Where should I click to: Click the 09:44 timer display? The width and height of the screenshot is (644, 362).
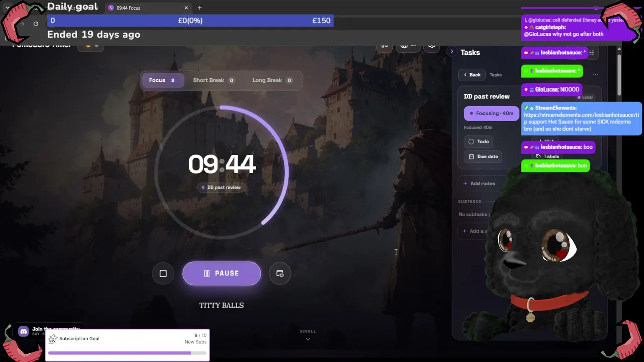(x=222, y=164)
